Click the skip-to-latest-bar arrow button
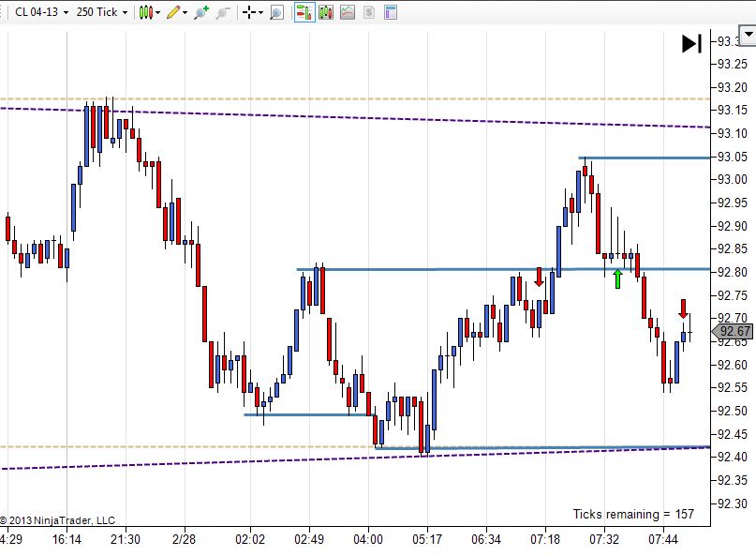Viewport: 756px width, 556px height. coord(691,43)
